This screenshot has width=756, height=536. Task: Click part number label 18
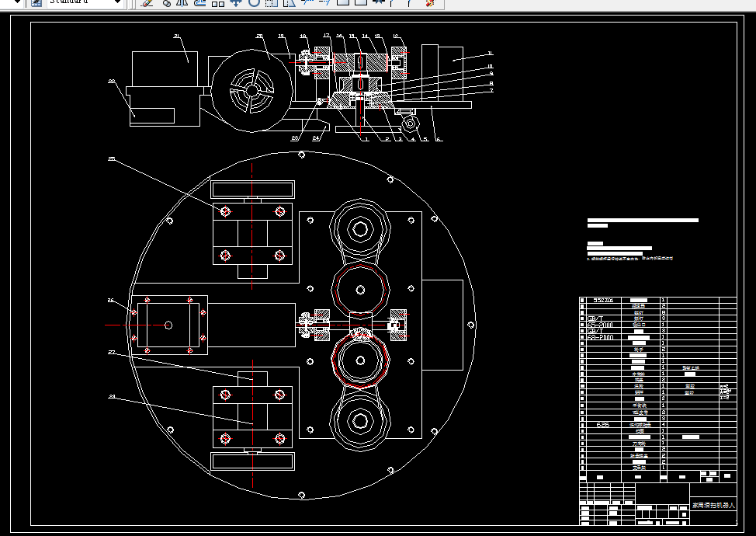tap(303, 37)
